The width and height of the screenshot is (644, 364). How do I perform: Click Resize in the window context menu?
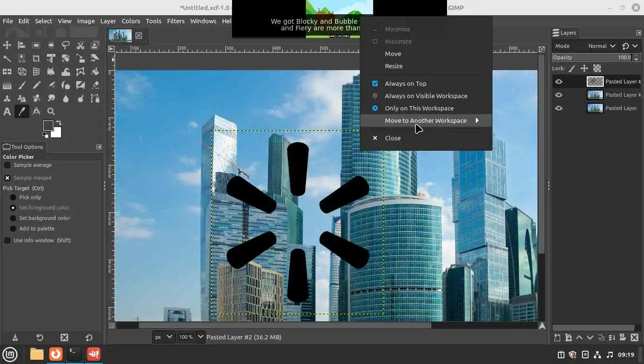pos(426,66)
